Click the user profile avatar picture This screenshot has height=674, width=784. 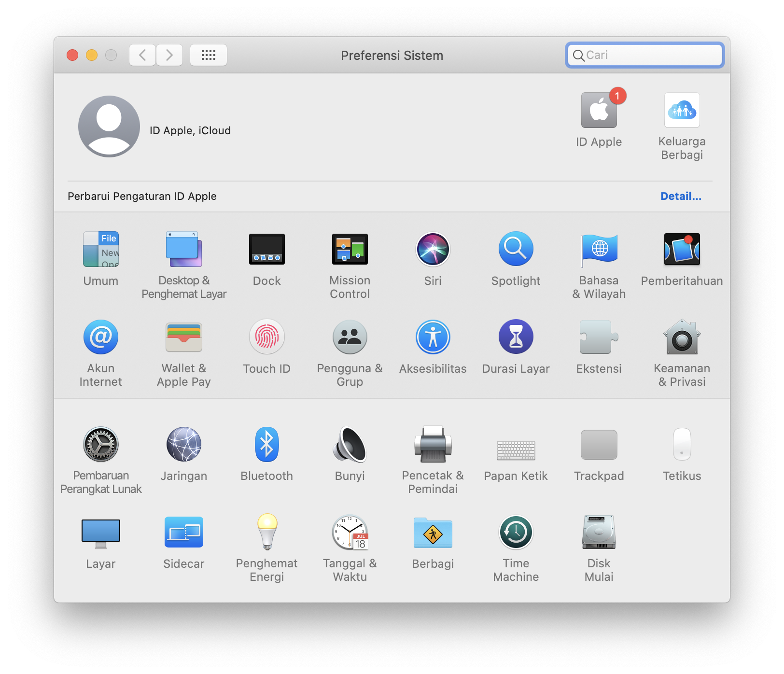(x=109, y=126)
